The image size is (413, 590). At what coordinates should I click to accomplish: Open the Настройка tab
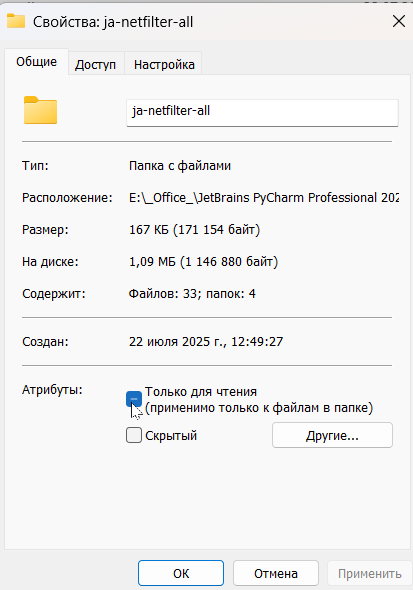click(164, 65)
